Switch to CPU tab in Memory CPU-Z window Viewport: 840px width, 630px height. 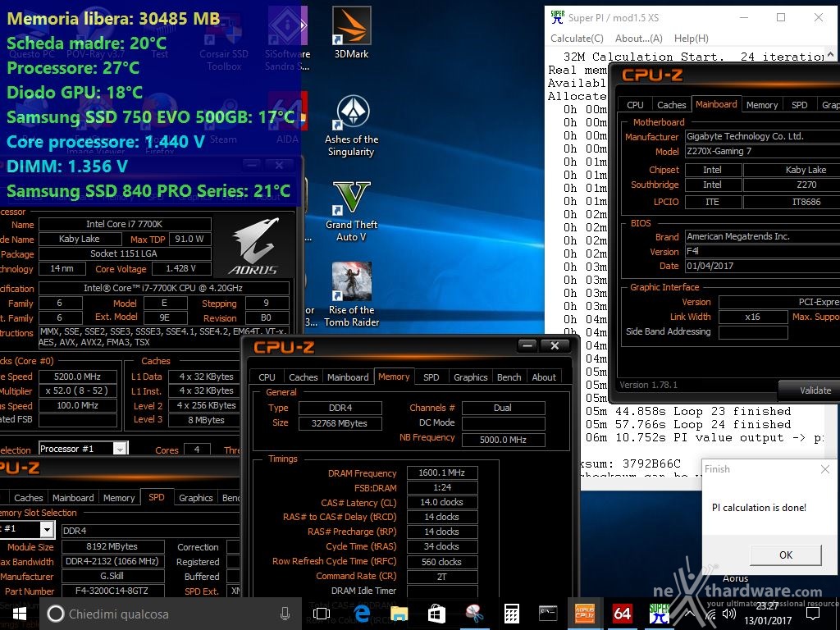267,377
